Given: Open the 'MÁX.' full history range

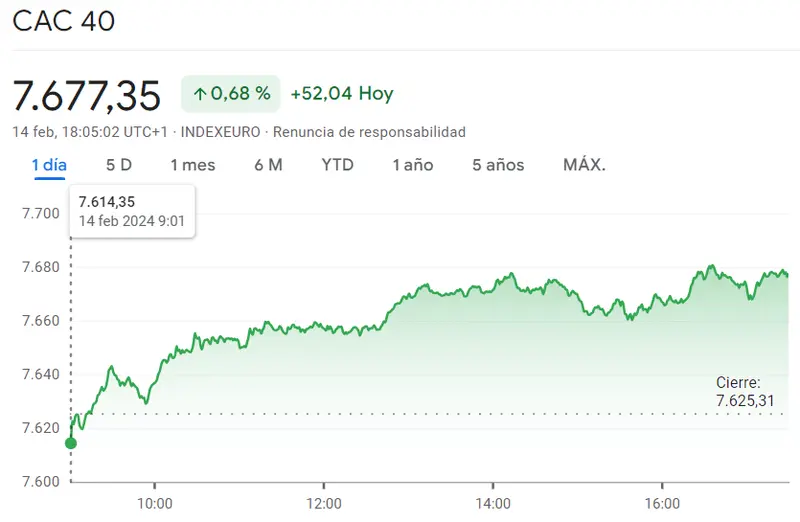Looking at the screenshot, I should (x=584, y=165).
